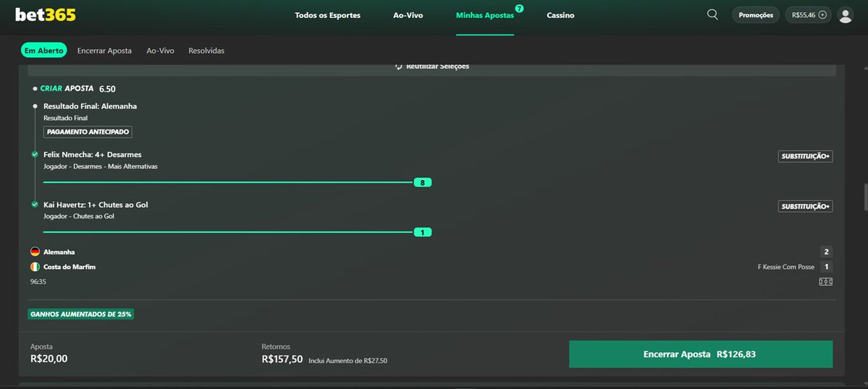Click Encerrar Aposta R$126,83 button
This screenshot has height=389, width=868.
[x=701, y=354]
